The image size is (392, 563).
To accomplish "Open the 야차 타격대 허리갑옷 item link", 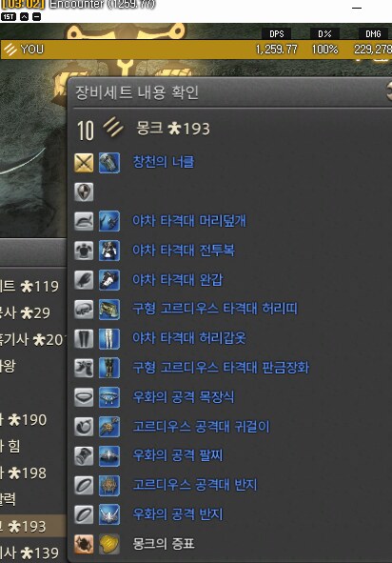I will [189, 338].
